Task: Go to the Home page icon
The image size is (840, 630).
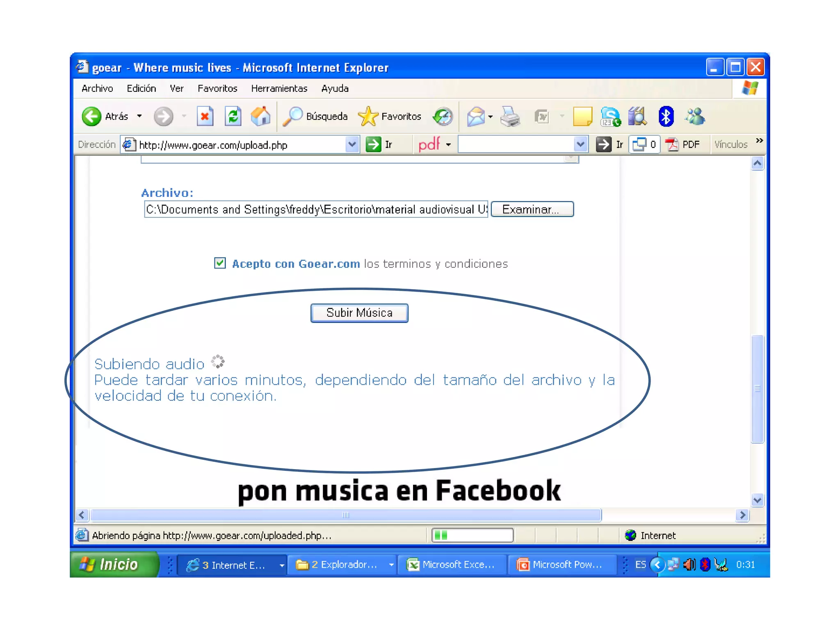Action: tap(261, 117)
